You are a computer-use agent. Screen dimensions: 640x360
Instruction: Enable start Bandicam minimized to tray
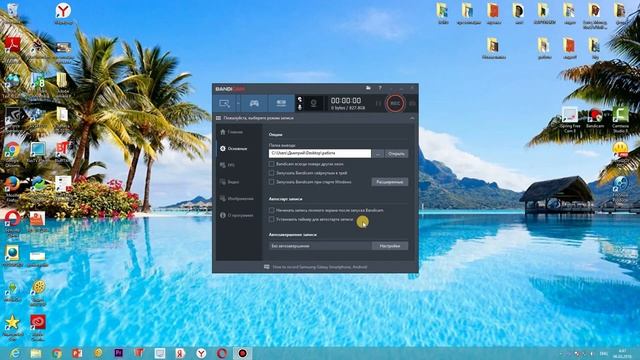click(271, 173)
